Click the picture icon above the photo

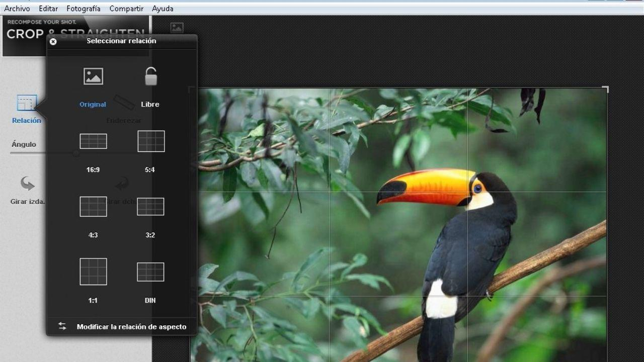tap(177, 28)
